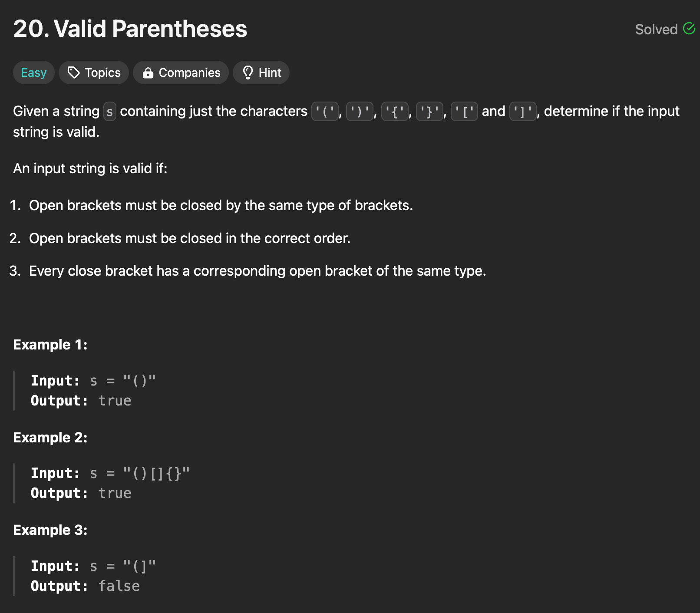This screenshot has width=700, height=613.
Task: Open the Companies pill label
Action: click(x=190, y=73)
